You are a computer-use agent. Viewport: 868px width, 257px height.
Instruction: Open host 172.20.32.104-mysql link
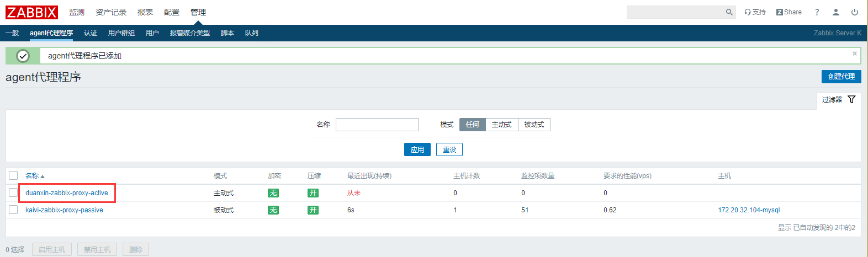749,210
